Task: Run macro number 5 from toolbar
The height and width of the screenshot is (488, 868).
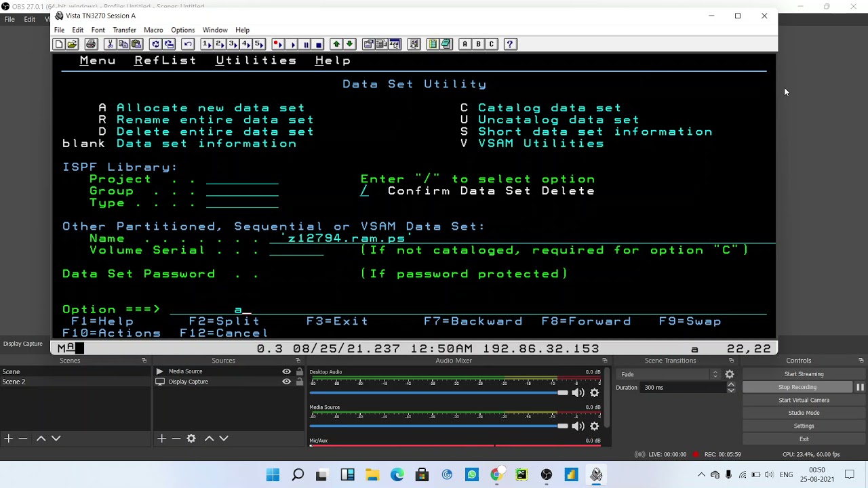Action: 259,44
